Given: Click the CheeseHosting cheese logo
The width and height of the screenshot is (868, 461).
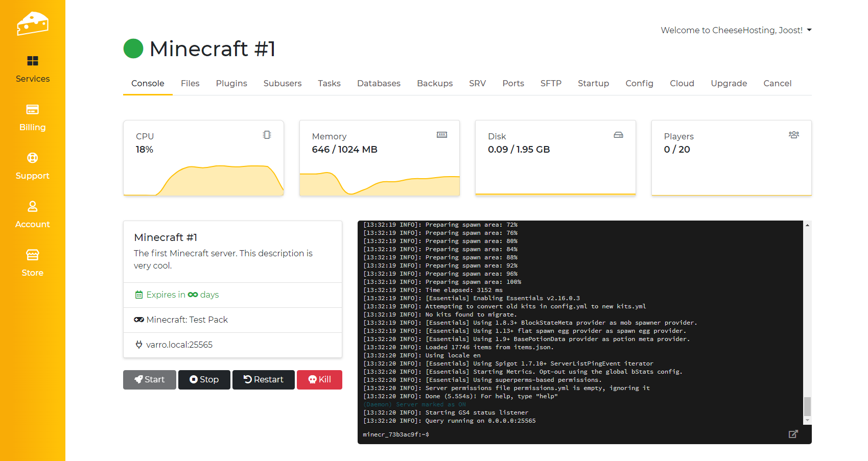Looking at the screenshot, I should pyautogui.click(x=32, y=23).
